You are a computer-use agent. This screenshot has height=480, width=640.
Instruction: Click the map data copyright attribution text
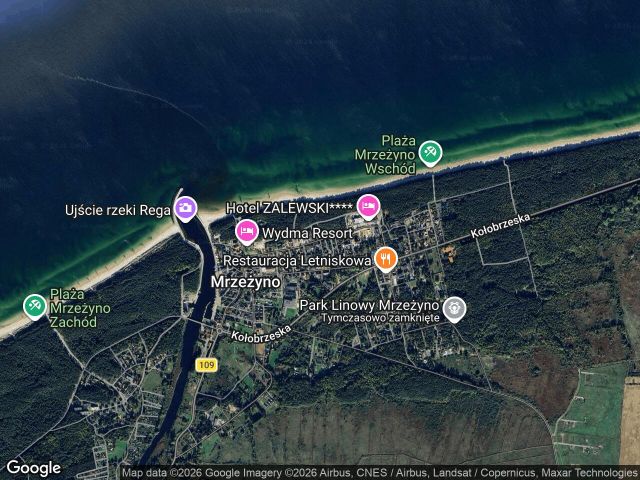point(380,473)
